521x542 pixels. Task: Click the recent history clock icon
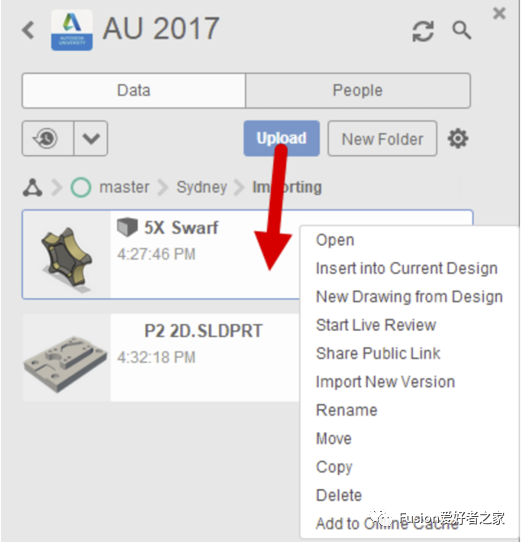pyautogui.click(x=48, y=138)
